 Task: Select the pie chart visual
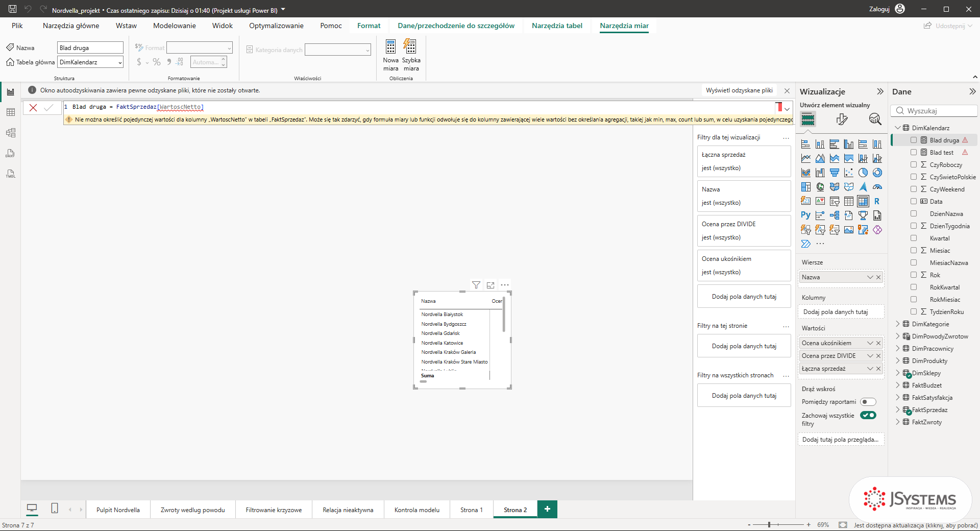point(863,173)
